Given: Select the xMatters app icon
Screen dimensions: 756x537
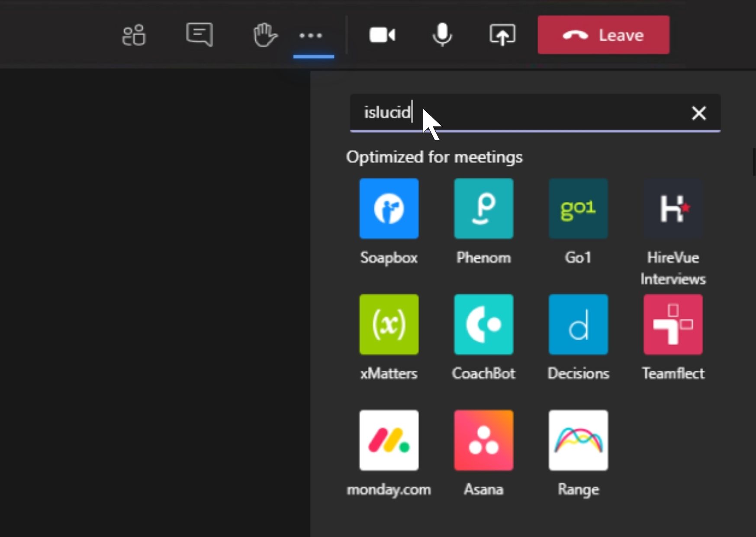Looking at the screenshot, I should 389,324.
